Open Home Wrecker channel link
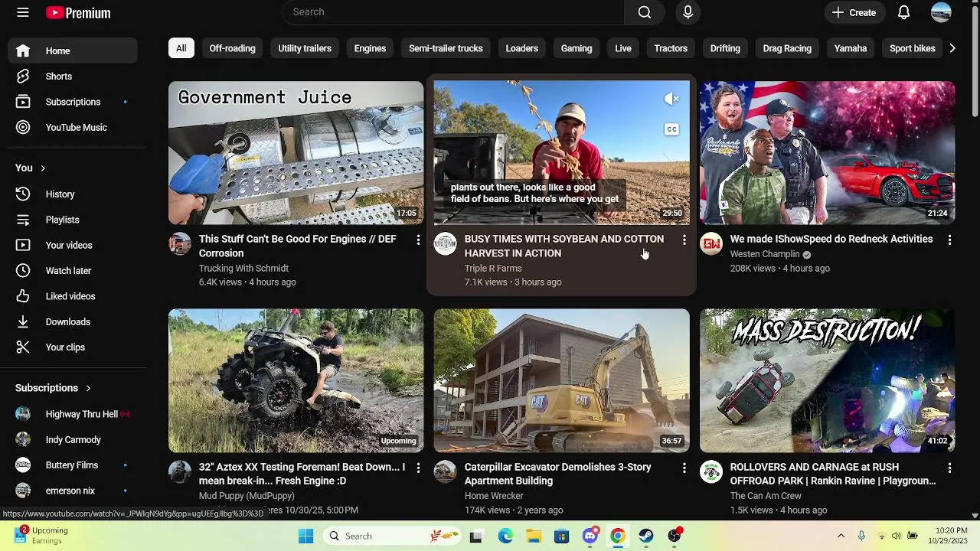 click(494, 496)
